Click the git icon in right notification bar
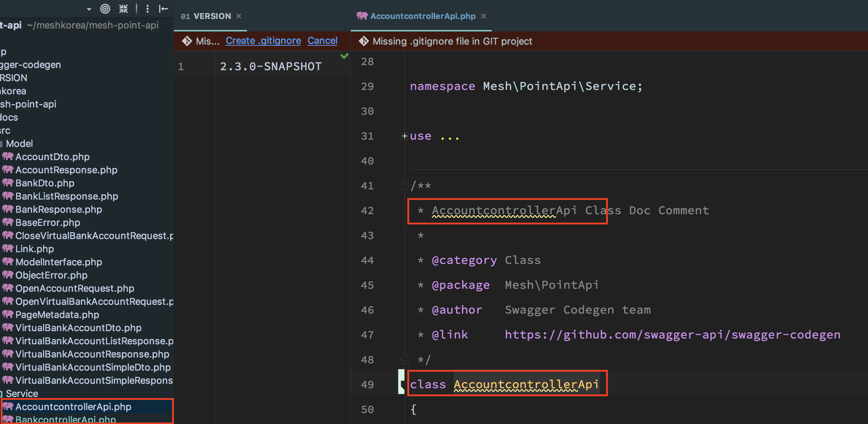The height and width of the screenshot is (424, 868). [x=363, y=41]
